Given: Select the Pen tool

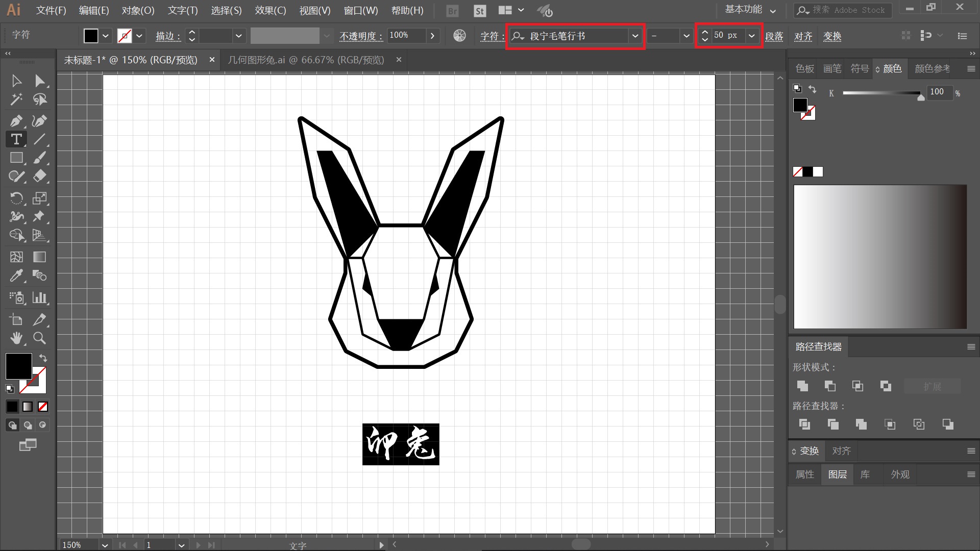Looking at the screenshot, I should pyautogui.click(x=16, y=121).
